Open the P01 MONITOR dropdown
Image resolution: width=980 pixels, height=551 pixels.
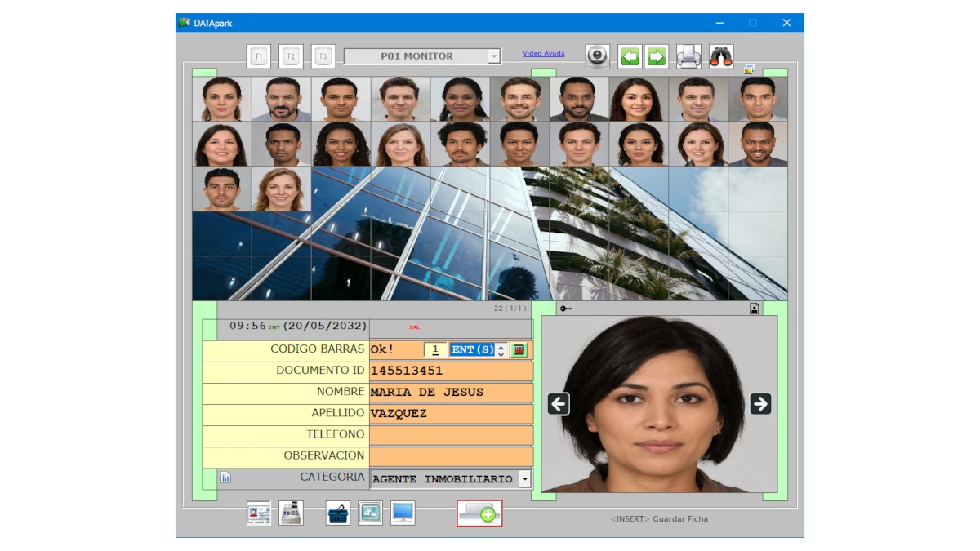494,56
